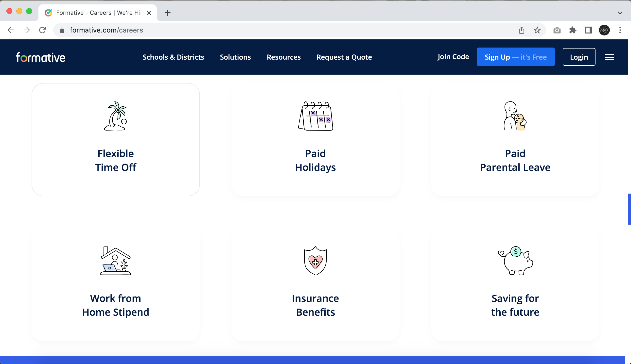The image size is (631, 364).
Task: Open Schools & Districts menu
Action: [x=173, y=57]
